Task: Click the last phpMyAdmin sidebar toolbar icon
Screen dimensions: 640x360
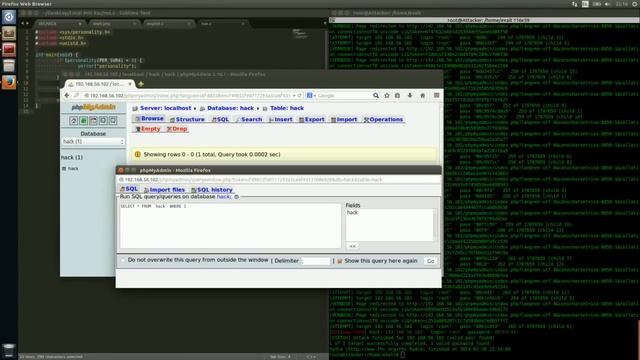Action: (113, 120)
